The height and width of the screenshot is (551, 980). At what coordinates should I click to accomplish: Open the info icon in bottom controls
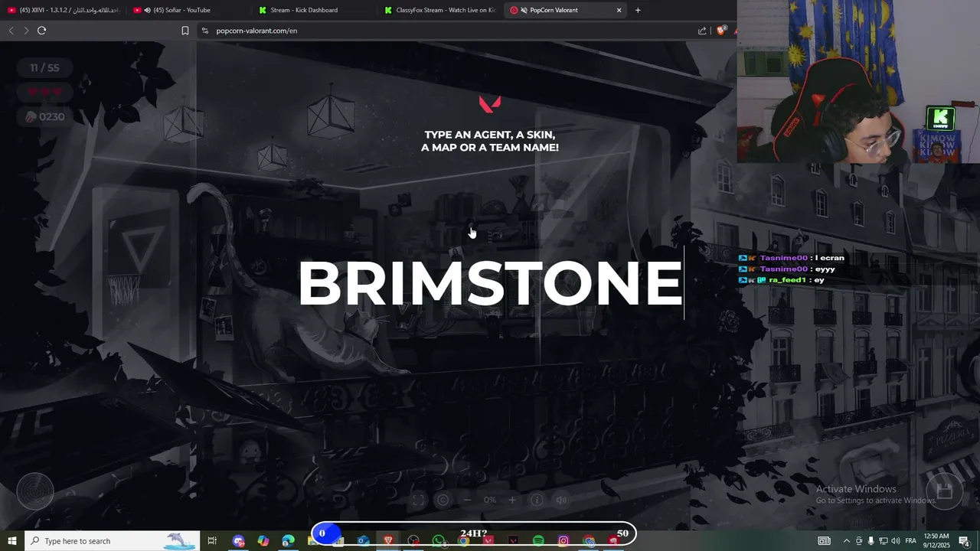(x=537, y=500)
